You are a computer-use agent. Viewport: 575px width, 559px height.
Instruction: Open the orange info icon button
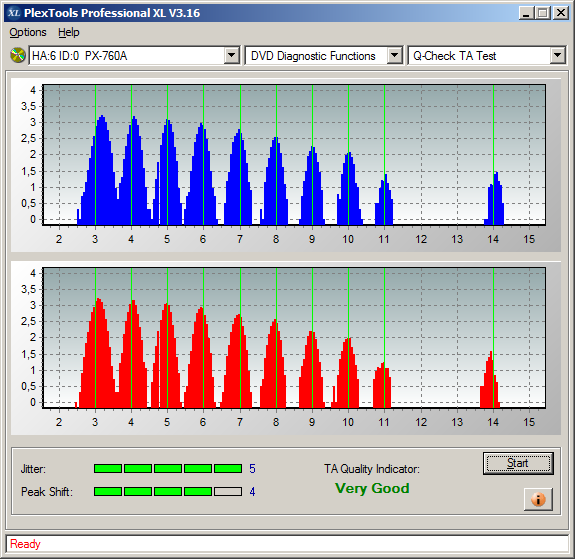point(538,499)
